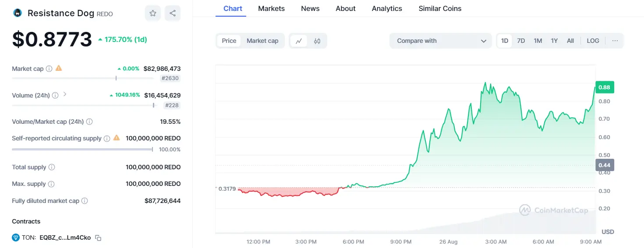Open the chart more options ellipsis
The height and width of the screenshot is (248, 644).
pos(615,41)
